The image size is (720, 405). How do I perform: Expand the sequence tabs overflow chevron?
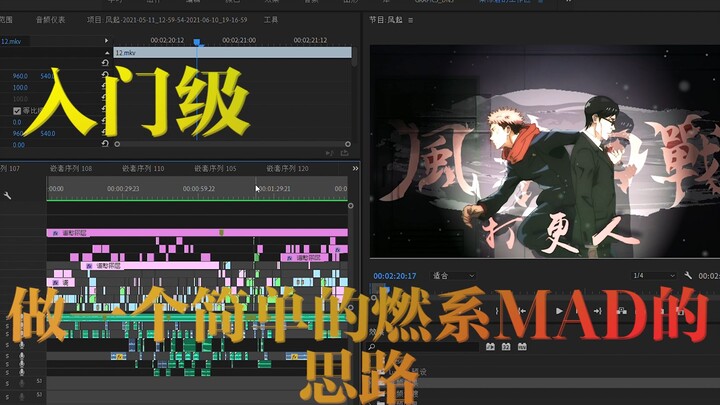click(x=355, y=169)
